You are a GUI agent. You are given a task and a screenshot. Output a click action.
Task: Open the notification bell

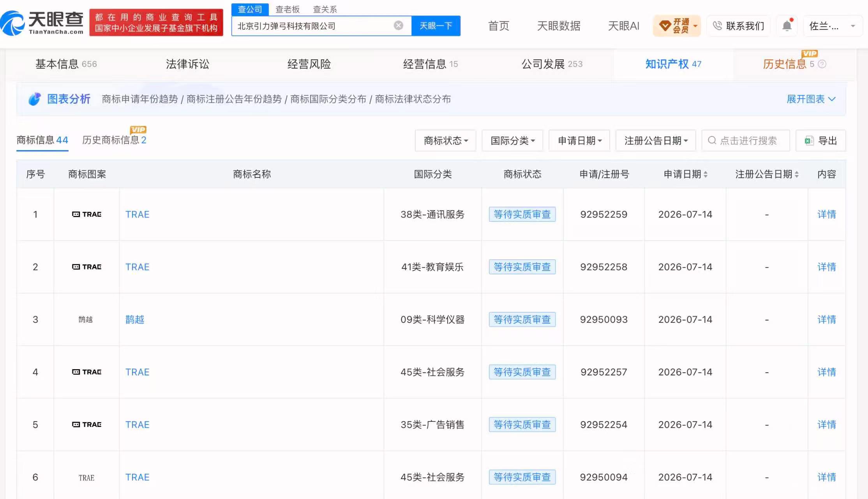click(x=787, y=26)
